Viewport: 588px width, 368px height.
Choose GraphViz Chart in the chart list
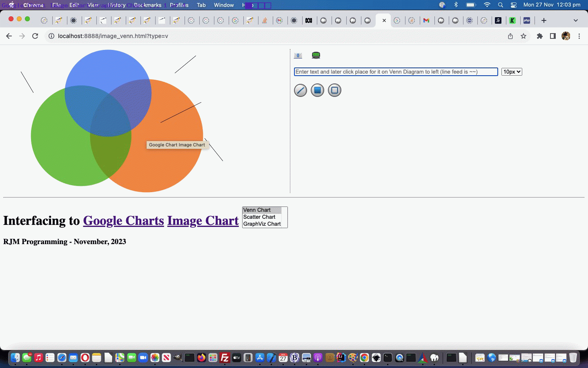262,224
